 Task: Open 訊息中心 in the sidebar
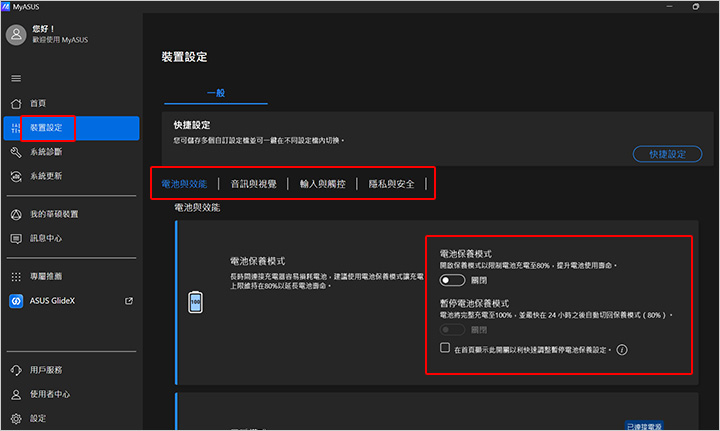pyautogui.click(x=71, y=239)
